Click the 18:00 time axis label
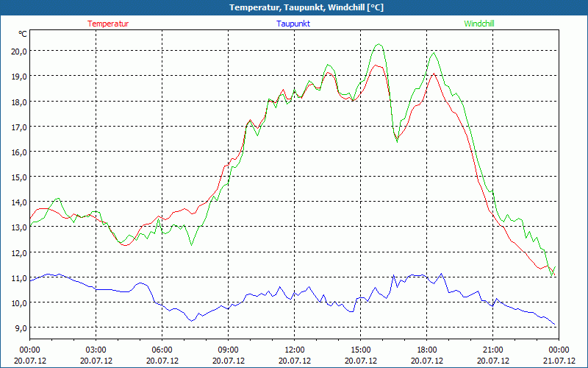This screenshot has width=588, height=368. [x=427, y=350]
